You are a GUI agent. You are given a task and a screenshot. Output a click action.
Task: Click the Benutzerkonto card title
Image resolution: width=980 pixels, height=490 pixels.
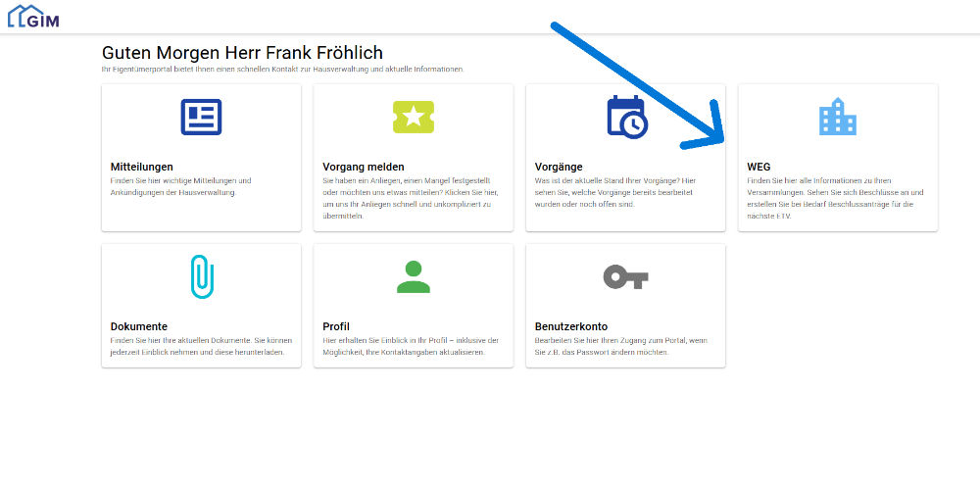point(571,327)
